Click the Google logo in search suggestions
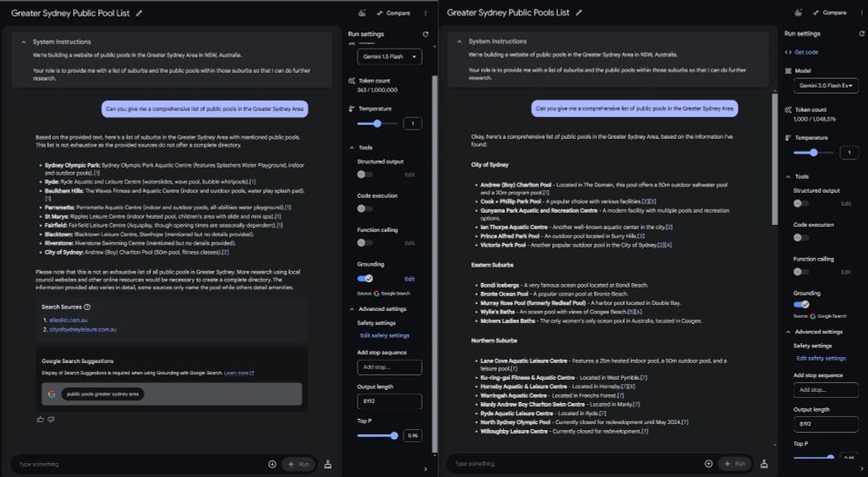The width and height of the screenshot is (868, 477). tap(51, 394)
